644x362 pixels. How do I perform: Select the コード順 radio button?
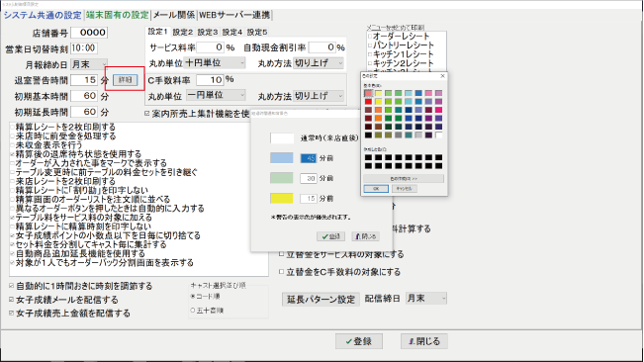(x=193, y=296)
